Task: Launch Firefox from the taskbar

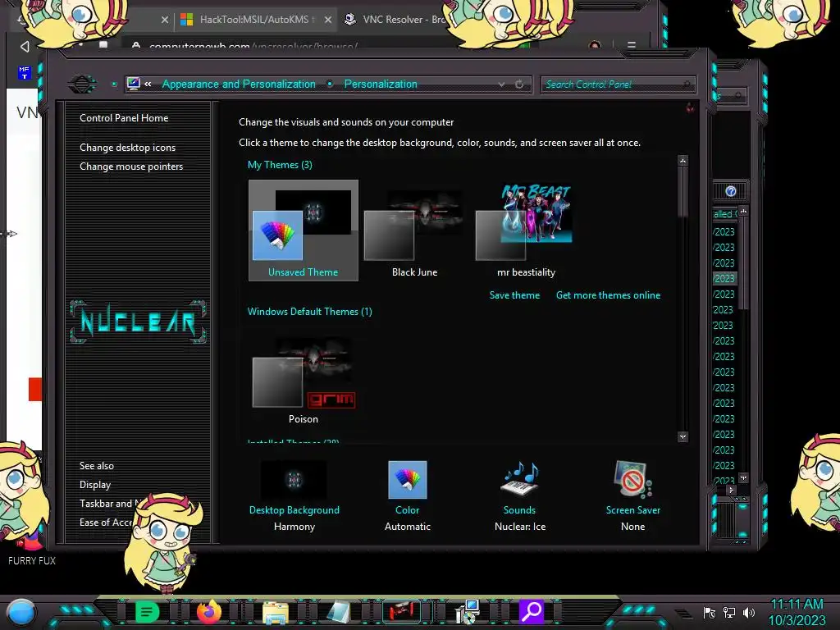Action: (209, 612)
